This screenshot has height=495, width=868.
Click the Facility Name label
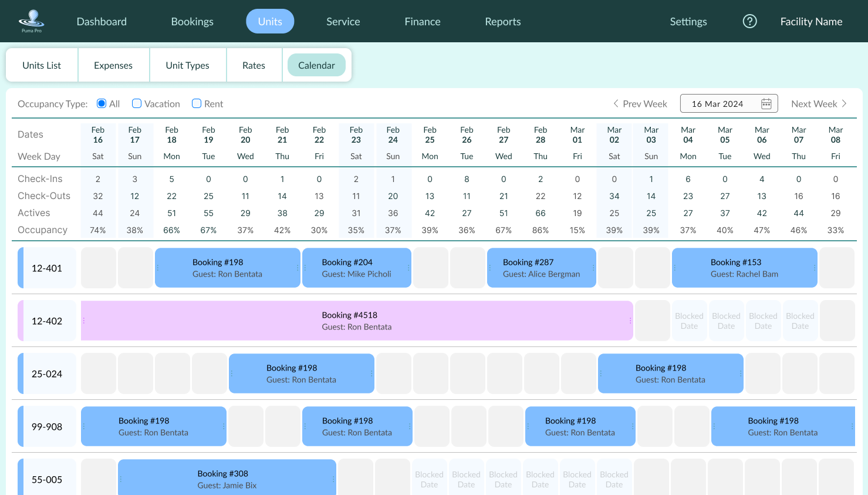coord(811,22)
